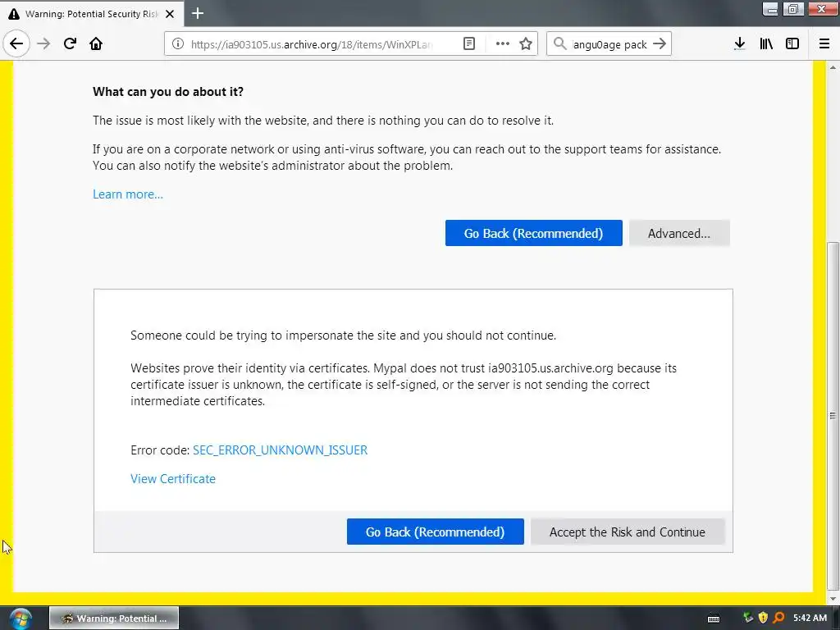
Task: Click the scrollbar up arrow
Action: coord(833,67)
